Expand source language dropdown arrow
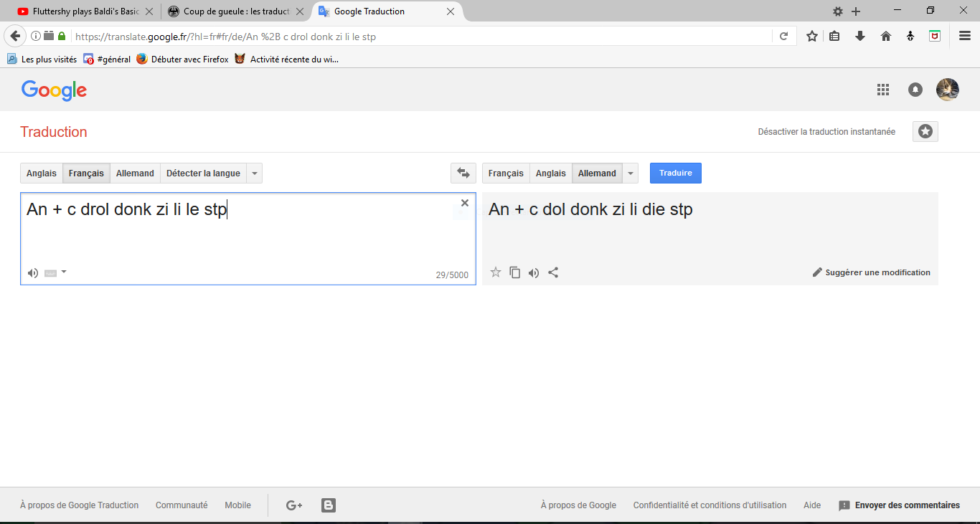980x524 pixels. pos(255,173)
